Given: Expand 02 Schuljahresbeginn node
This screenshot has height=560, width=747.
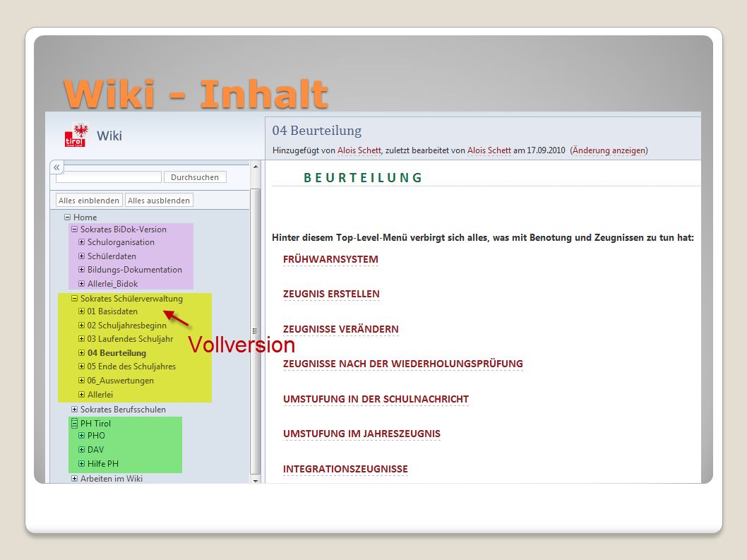Looking at the screenshot, I should click(81, 326).
